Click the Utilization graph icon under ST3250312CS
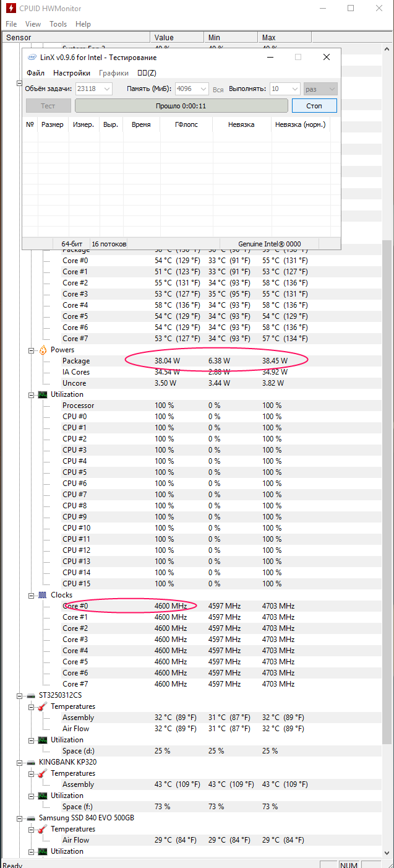Viewport: 394px width, 868px height. (43, 740)
